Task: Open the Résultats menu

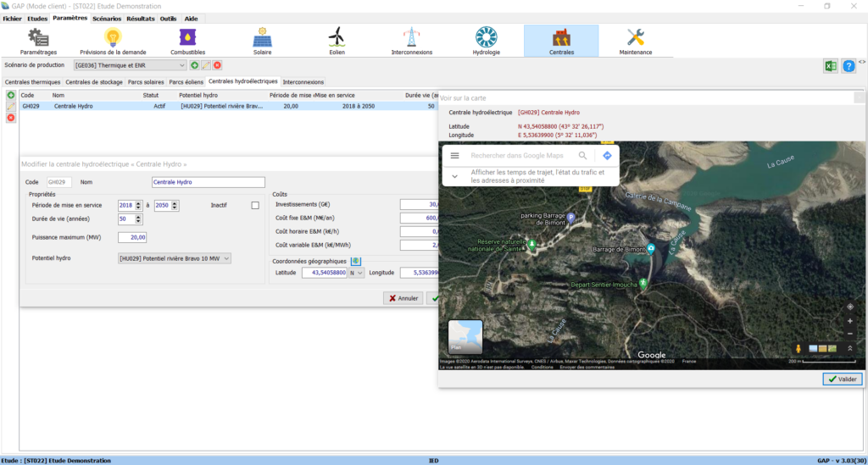Action: 140,18
